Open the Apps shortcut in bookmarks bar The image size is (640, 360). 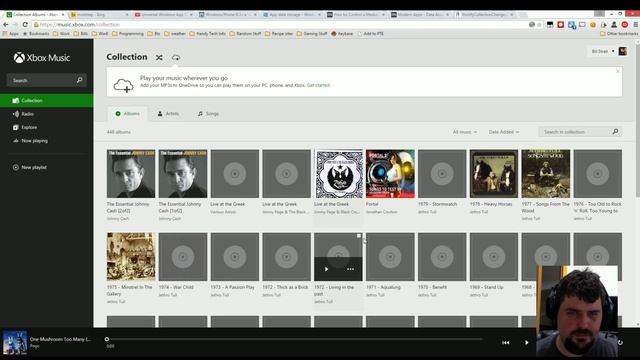pyautogui.click(x=11, y=34)
